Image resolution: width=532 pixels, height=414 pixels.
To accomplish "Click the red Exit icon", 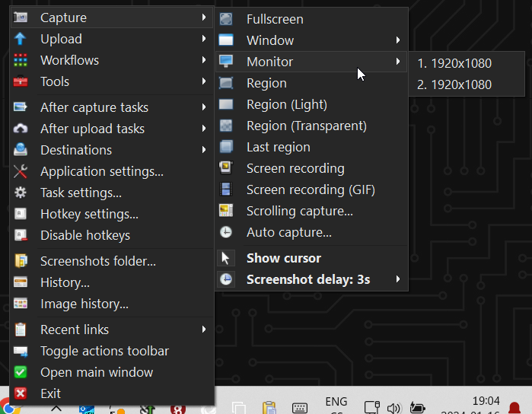I will [x=21, y=393].
